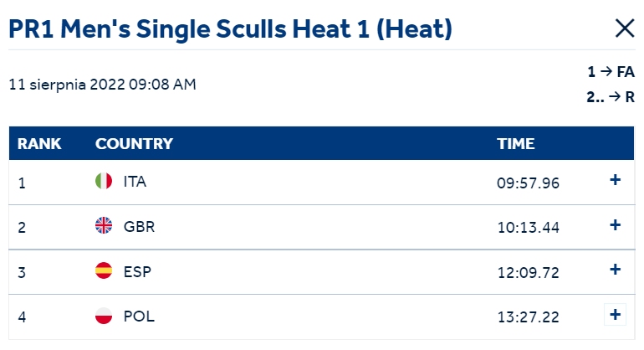Expand the GBR result row details
The width and height of the screenshot is (644, 350).
(x=615, y=224)
